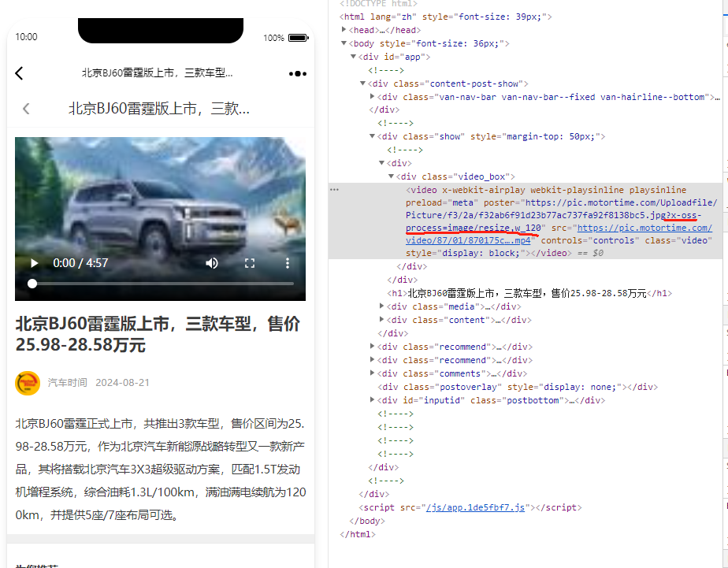Image resolution: width=728 pixels, height=568 pixels.
Task: Play the BJ60 video
Action: click(x=34, y=263)
